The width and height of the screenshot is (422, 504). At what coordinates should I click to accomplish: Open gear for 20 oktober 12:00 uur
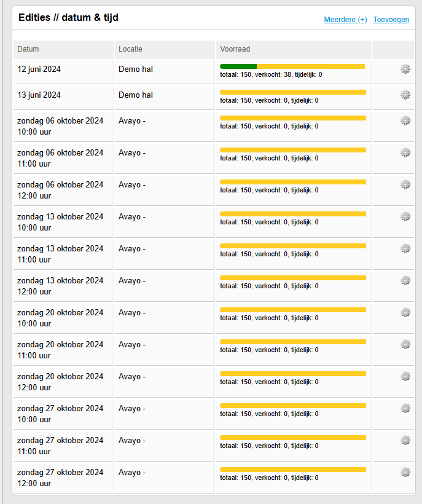(x=405, y=376)
